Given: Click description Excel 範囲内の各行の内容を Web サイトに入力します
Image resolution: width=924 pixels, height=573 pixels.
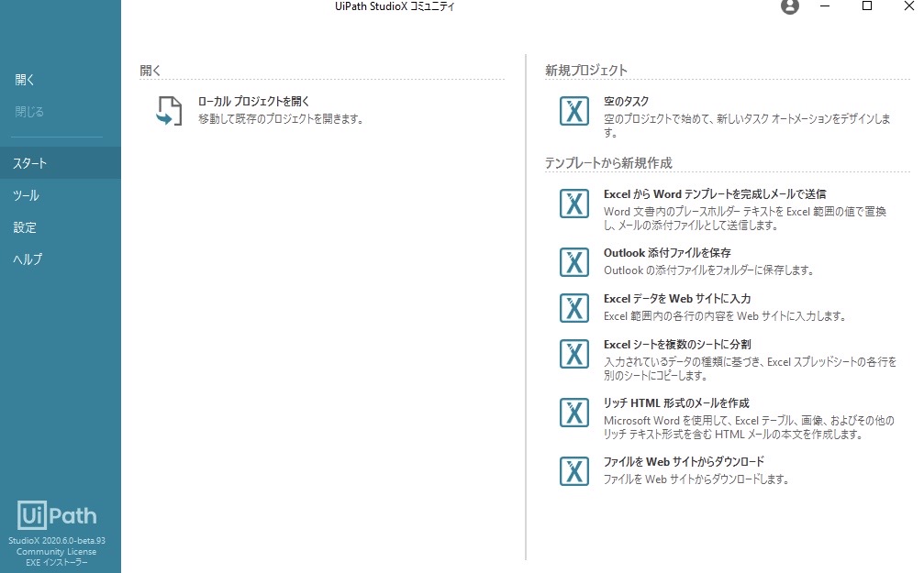Looking at the screenshot, I should (725, 316).
